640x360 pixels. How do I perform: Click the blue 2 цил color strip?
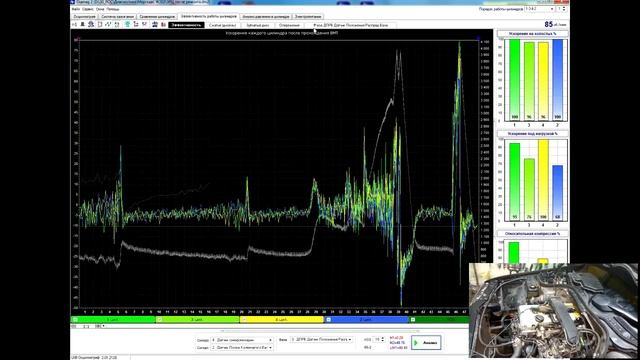367,320
